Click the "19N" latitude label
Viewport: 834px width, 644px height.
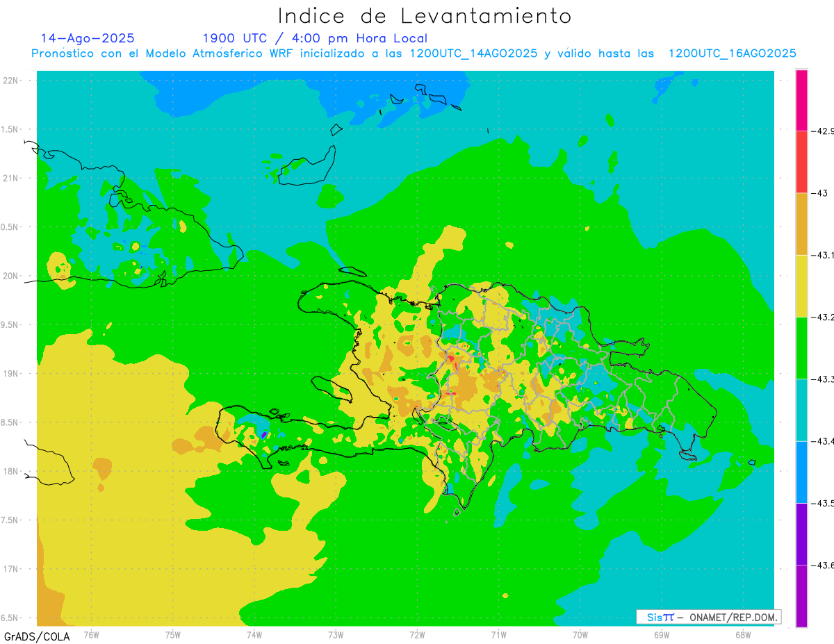click(11, 373)
